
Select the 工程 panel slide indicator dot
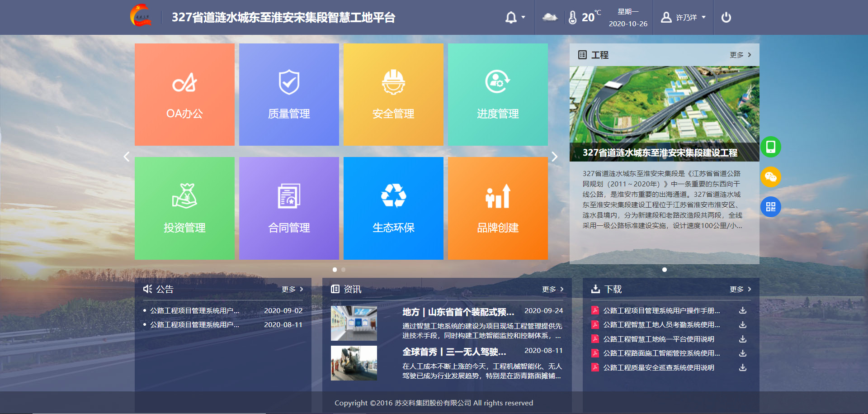664,270
